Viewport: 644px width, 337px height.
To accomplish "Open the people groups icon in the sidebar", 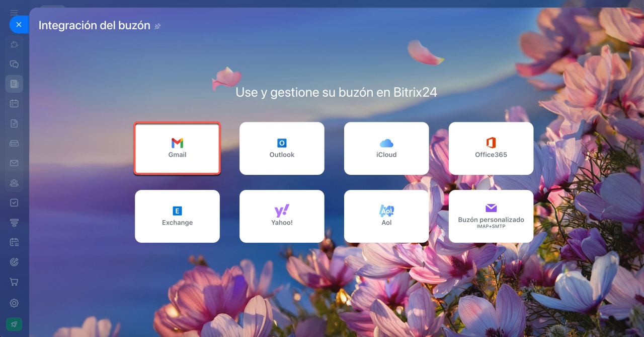I will (x=14, y=183).
